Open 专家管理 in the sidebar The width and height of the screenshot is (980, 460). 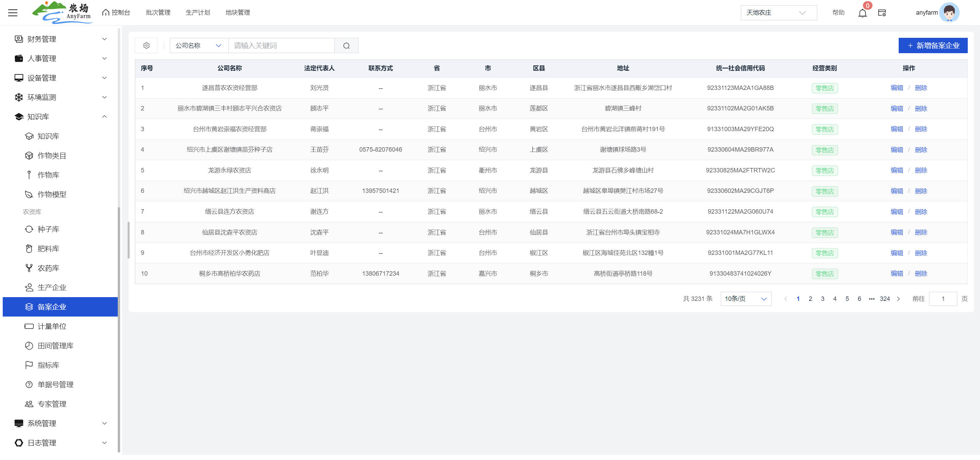[52, 404]
